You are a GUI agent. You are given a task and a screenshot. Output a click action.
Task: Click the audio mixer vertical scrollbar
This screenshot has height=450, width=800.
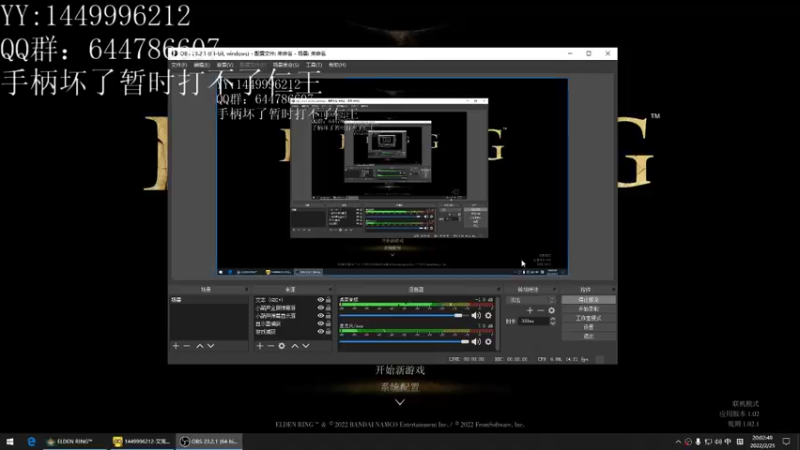498,324
